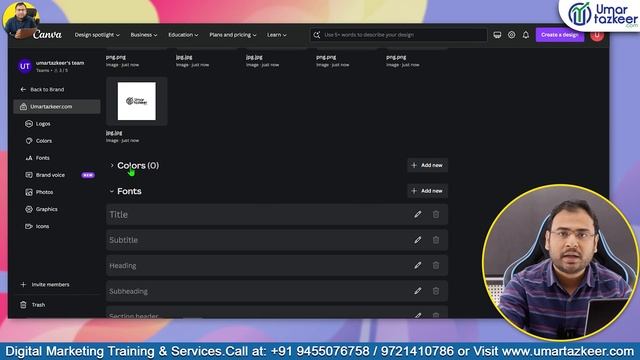Select the Subtitle font row
Image resolution: width=640 pixels, height=360 pixels.
point(277,240)
